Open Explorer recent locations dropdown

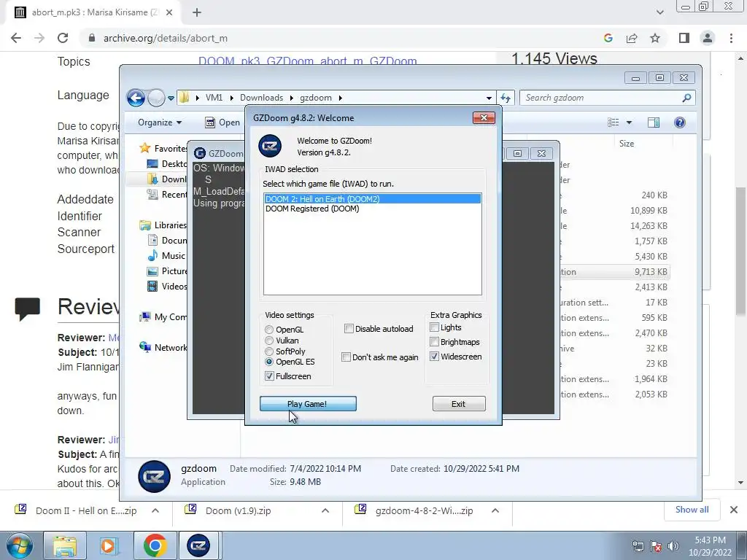coord(171,98)
